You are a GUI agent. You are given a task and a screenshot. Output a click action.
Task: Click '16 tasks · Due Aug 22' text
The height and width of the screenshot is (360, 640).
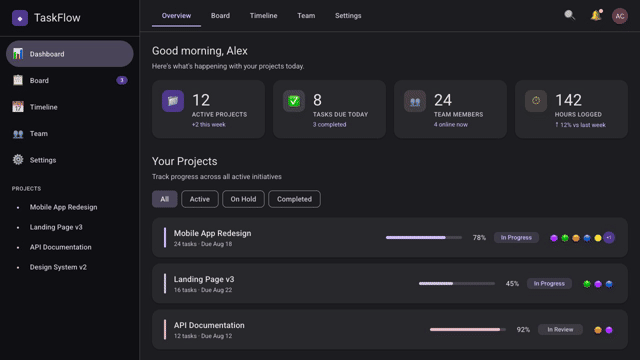203,290
